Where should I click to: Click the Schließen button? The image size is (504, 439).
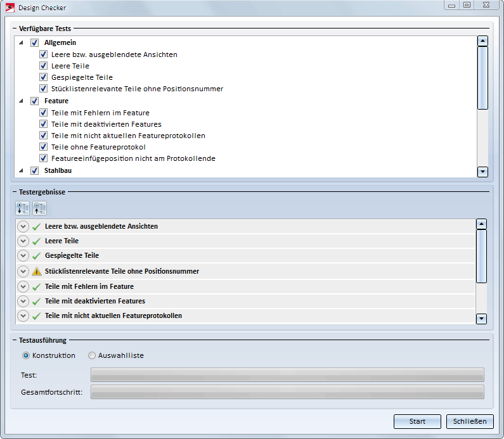(470, 421)
